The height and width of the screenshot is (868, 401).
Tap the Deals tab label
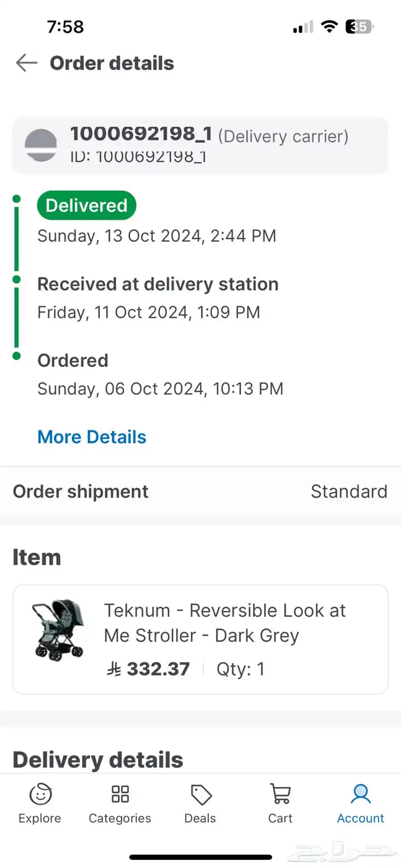tap(200, 818)
